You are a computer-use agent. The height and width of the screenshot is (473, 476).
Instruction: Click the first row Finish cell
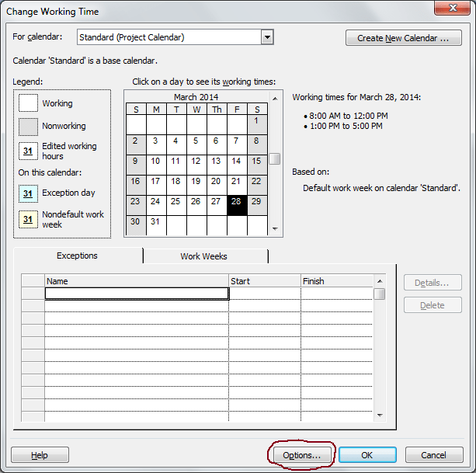coord(337,294)
